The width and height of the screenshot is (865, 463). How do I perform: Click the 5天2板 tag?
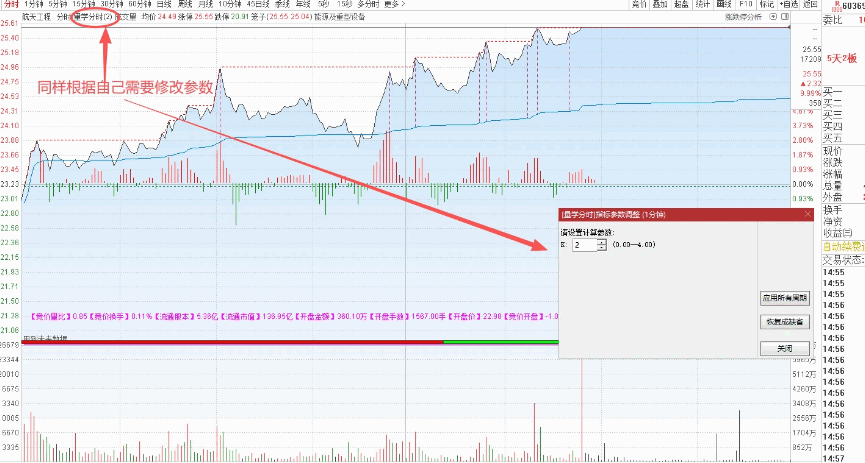(841, 58)
